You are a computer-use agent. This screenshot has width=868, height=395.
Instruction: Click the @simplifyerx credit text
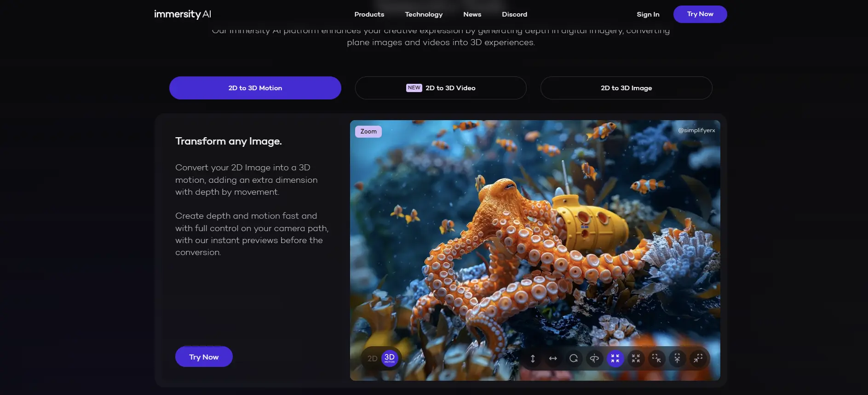(696, 130)
